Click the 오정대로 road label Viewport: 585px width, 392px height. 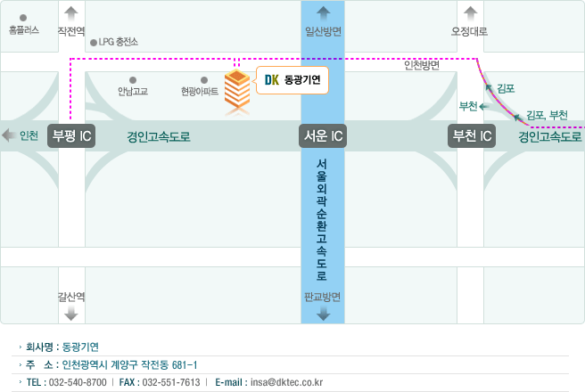click(469, 31)
